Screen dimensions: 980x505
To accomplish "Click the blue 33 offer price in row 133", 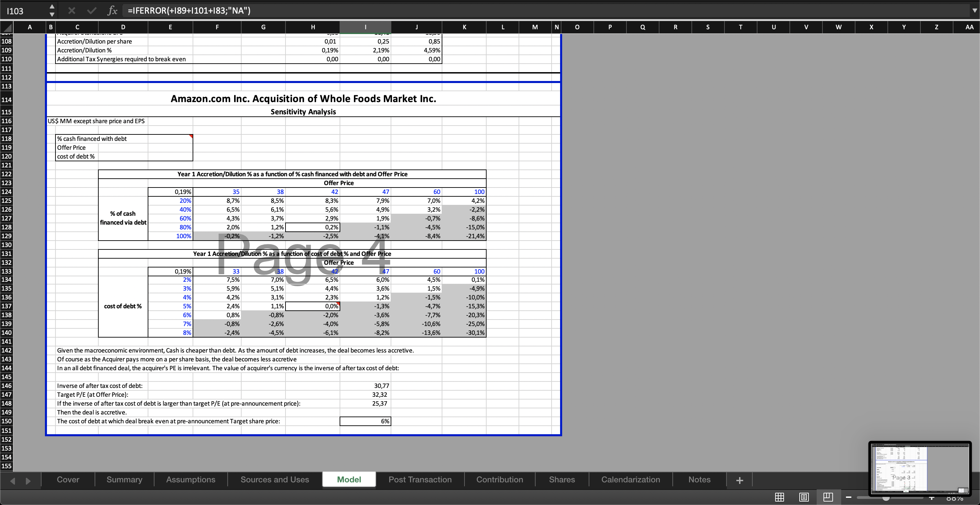I will point(236,271).
